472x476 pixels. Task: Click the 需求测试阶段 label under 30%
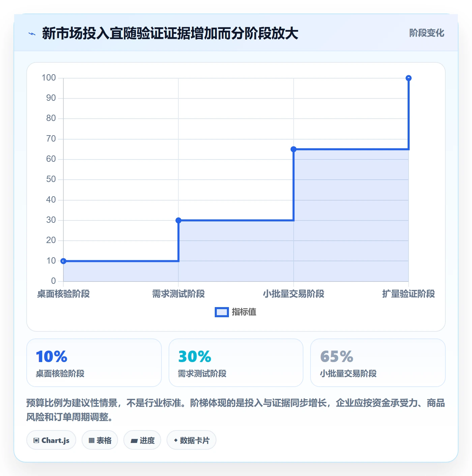pyautogui.click(x=202, y=374)
